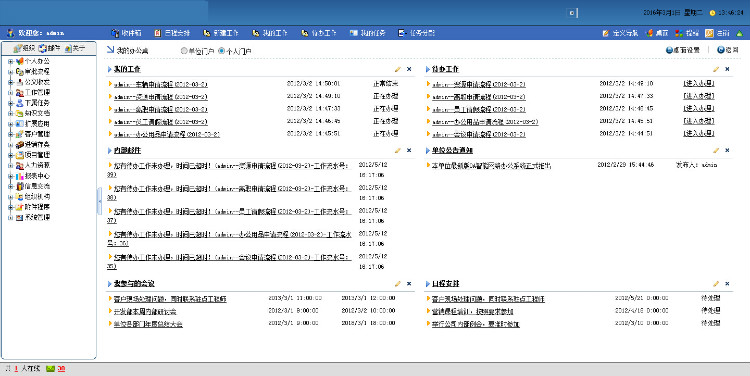Screen dimensions: 750x376
Task: Open 任务分配 in the top navigation
Action: 417,33
